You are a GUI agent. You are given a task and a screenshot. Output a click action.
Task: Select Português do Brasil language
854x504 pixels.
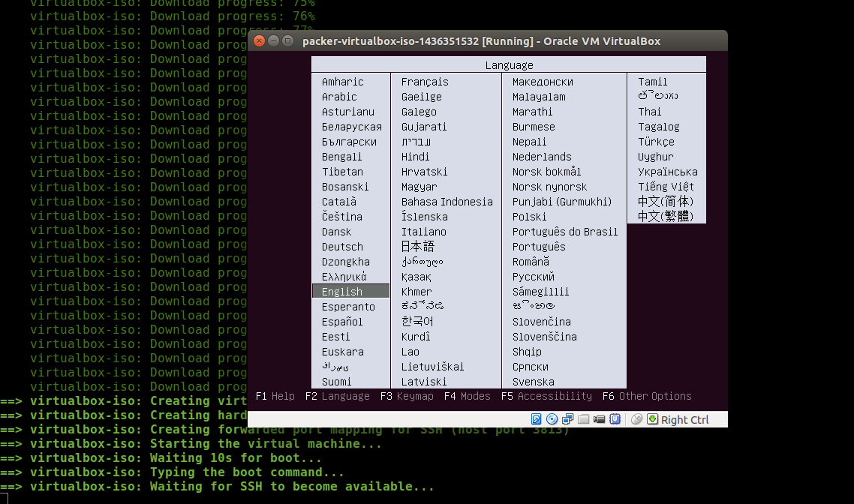(565, 232)
